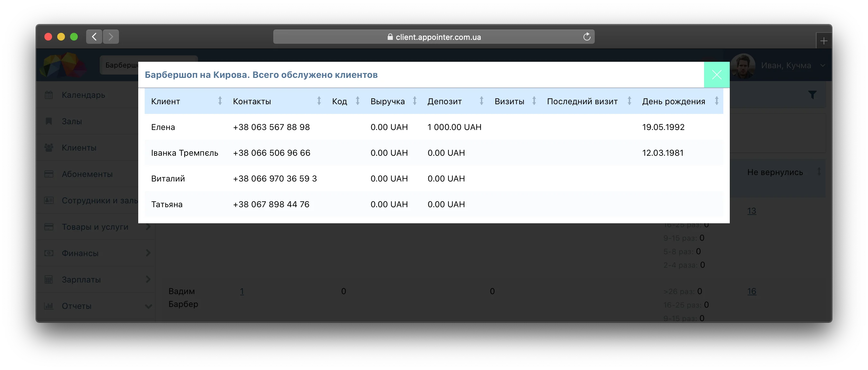Image resolution: width=868 pixels, height=370 pixels.
Task: Click the Финансы money icon
Action: point(49,253)
